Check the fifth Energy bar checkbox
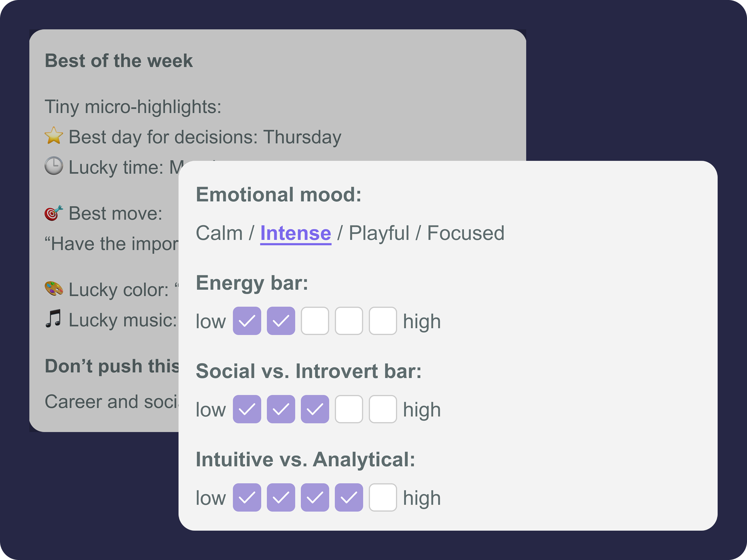Image resolution: width=747 pixels, height=560 pixels. point(383,321)
